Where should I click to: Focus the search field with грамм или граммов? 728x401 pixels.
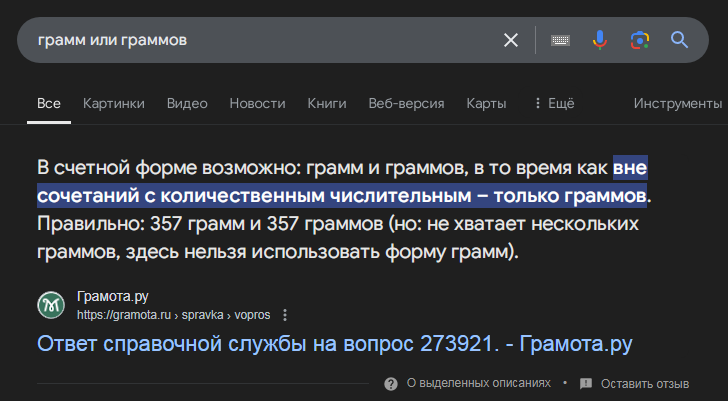[x=260, y=40]
